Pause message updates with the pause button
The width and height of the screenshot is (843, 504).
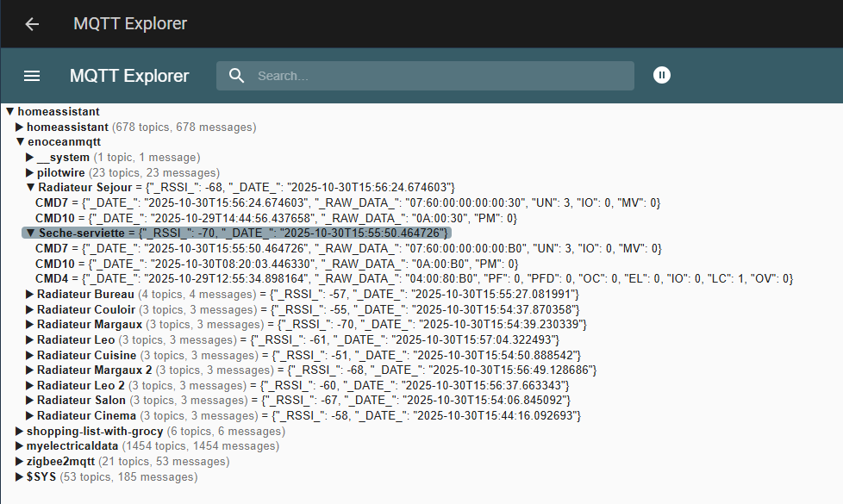[x=662, y=75]
